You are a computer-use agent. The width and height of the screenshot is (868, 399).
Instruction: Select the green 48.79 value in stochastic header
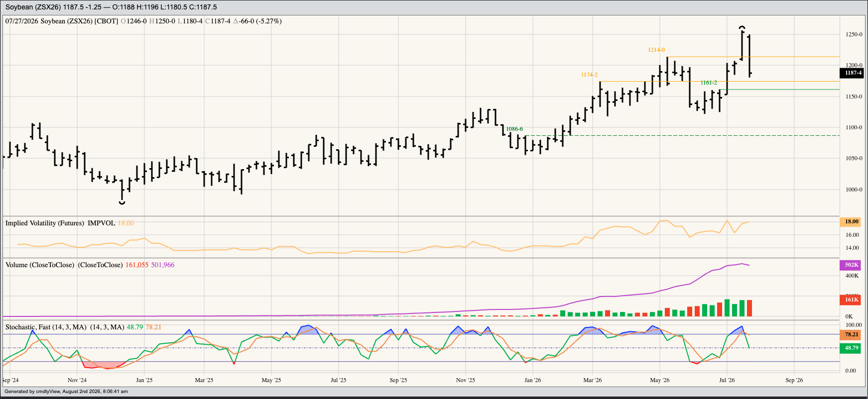pyautogui.click(x=135, y=327)
